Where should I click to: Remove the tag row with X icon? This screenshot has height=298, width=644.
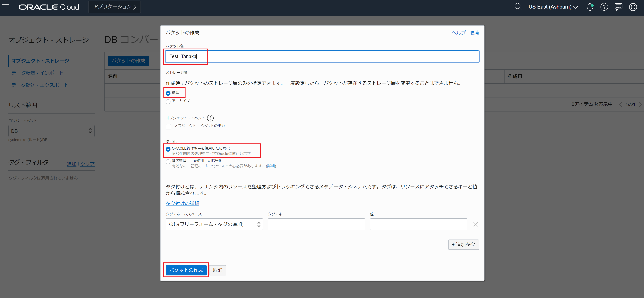pos(475,224)
